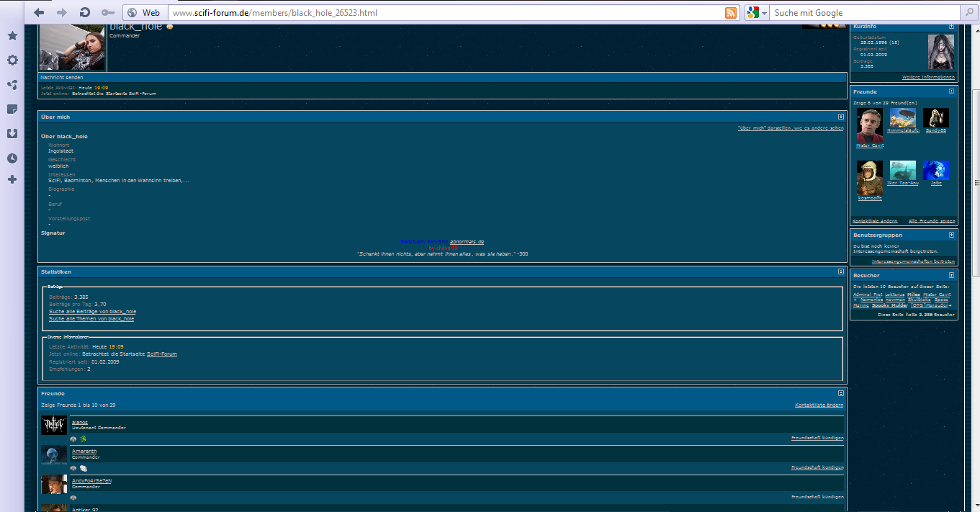
Task: Click the browser Reload button
Action: pos(85,13)
